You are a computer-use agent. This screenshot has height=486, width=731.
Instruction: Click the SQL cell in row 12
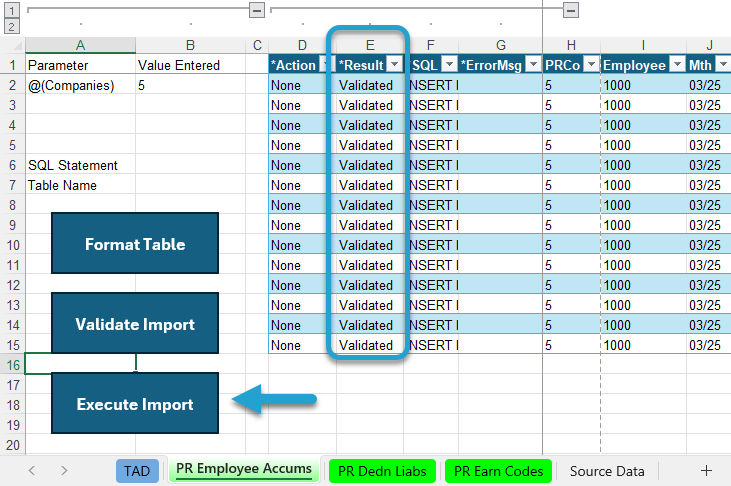(431, 285)
